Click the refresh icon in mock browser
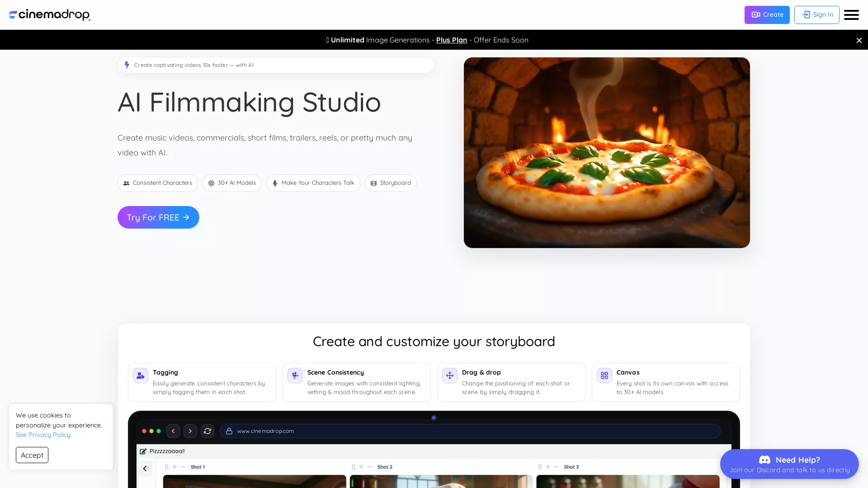This screenshot has height=488, width=868. [208, 431]
